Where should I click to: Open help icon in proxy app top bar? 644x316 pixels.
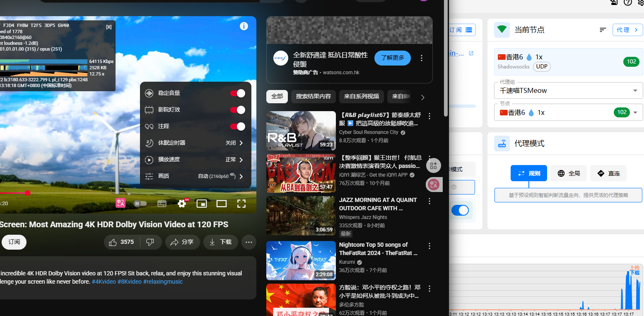click(x=628, y=2)
